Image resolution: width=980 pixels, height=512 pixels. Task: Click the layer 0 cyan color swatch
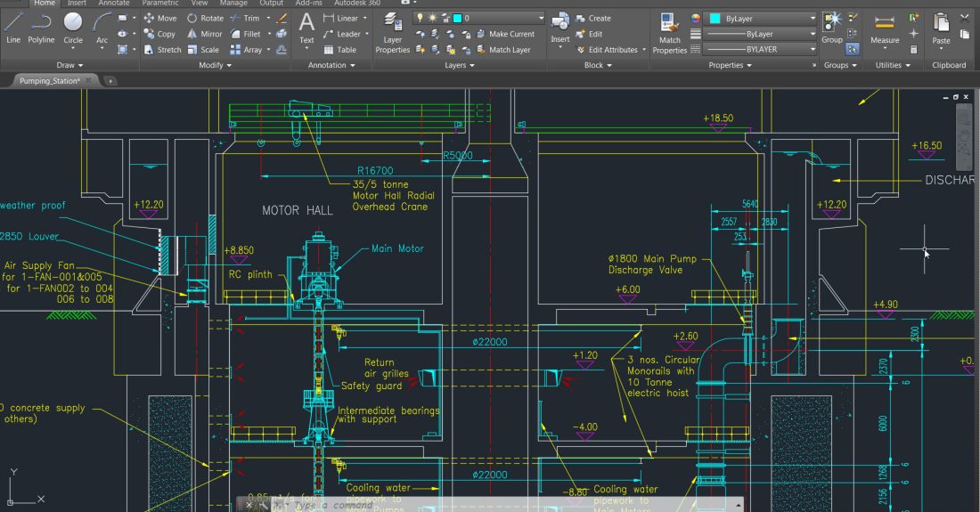(x=458, y=18)
